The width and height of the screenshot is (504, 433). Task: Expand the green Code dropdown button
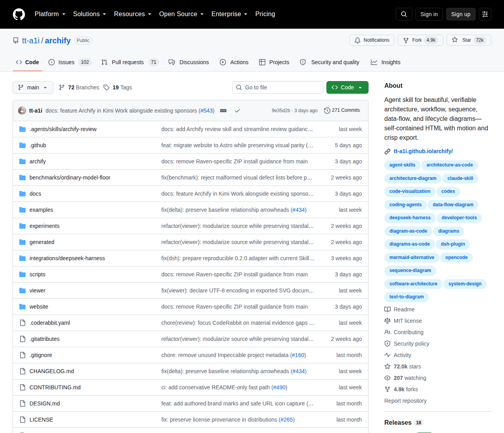(x=347, y=87)
